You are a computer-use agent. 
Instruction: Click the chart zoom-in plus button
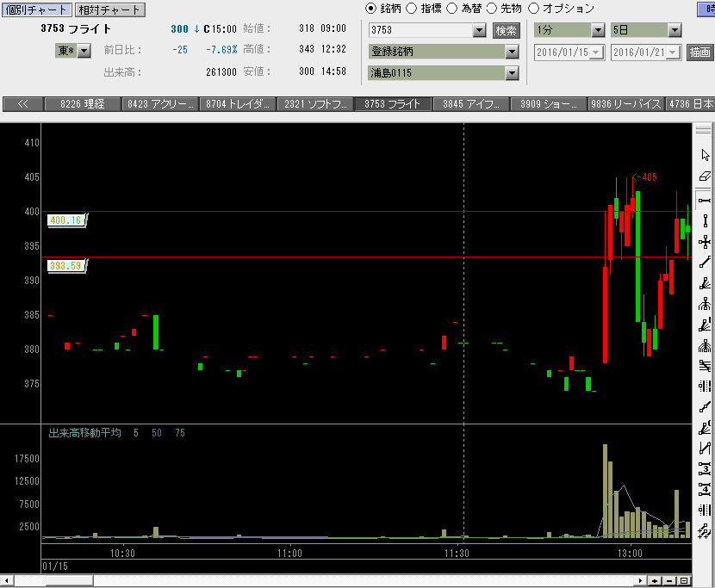pyautogui.click(x=655, y=581)
